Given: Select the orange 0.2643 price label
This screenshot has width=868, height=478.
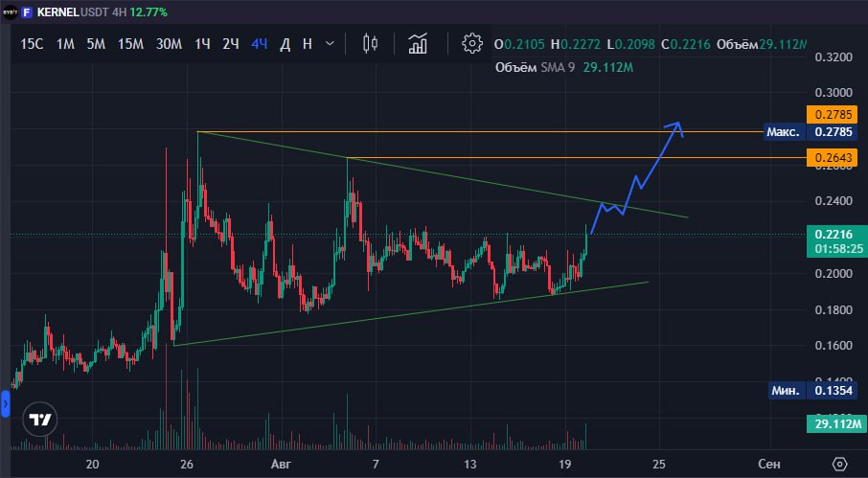Looking at the screenshot, I should (x=832, y=158).
